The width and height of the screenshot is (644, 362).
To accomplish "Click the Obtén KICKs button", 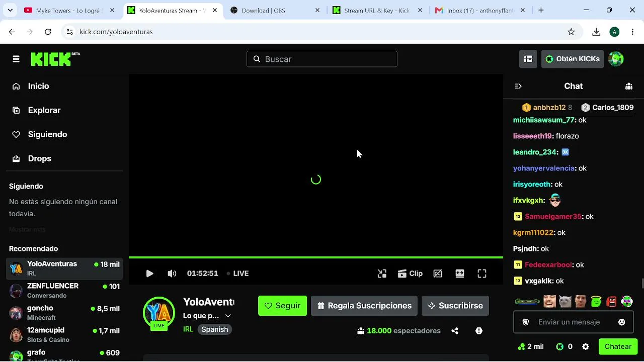I will [x=573, y=59].
